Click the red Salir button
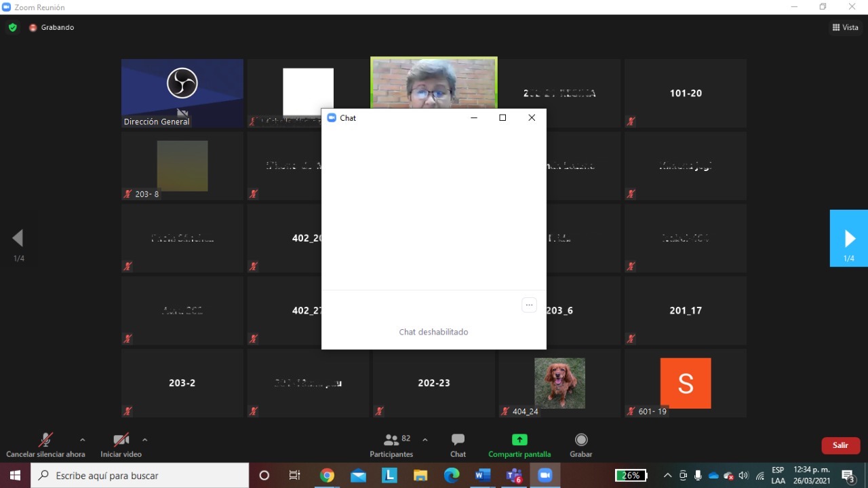This screenshot has width=868, height=488. [x=840, y=445]
